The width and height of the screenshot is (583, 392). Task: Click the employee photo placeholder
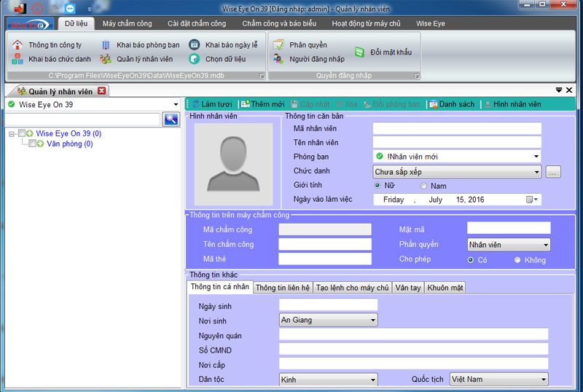pos(233,164)
